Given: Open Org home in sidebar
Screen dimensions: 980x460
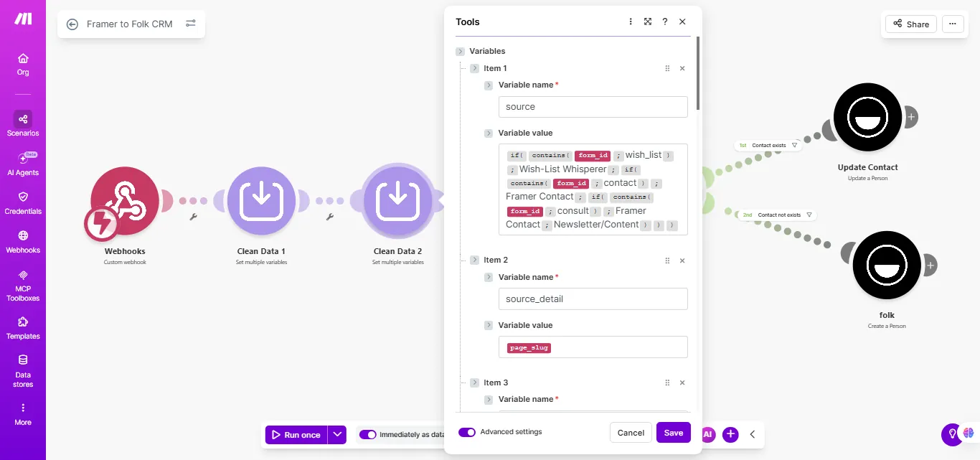Looking at the screenshot, I should point(23,64).
